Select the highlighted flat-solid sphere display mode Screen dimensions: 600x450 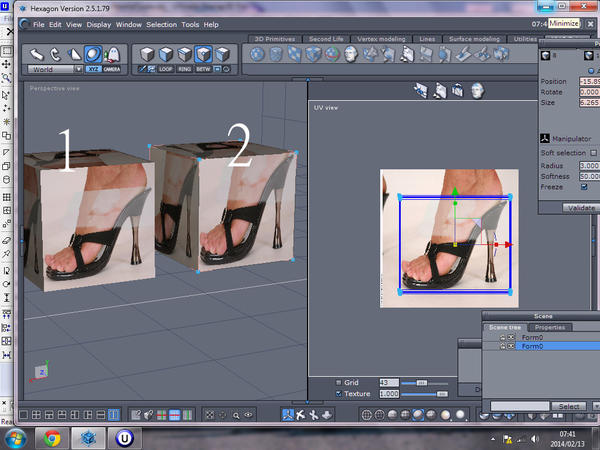[x=418, y=415]
